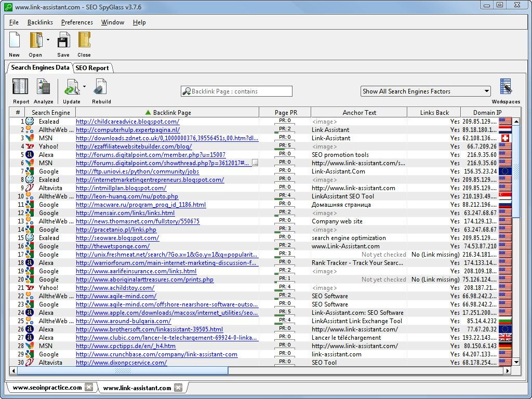Viewport: 532px width, 399px height.
Task: Click the Backlink Page contains filter field
Action: pos(236,91)
